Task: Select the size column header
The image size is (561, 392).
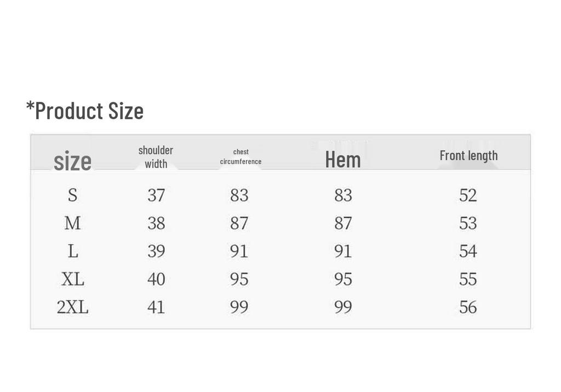Action: (x=73, y=162)
